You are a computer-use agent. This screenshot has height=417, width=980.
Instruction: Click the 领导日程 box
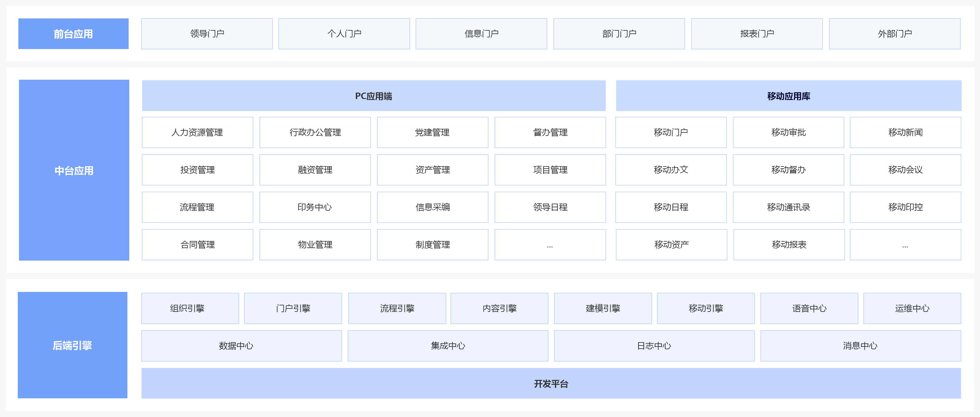click(x=550, y=207)
